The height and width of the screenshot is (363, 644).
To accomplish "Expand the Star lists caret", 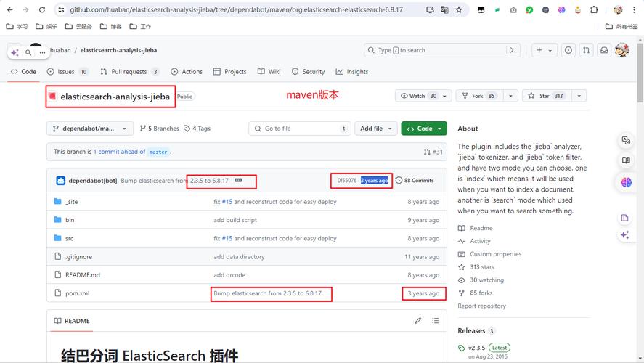I will coord(579,96).
